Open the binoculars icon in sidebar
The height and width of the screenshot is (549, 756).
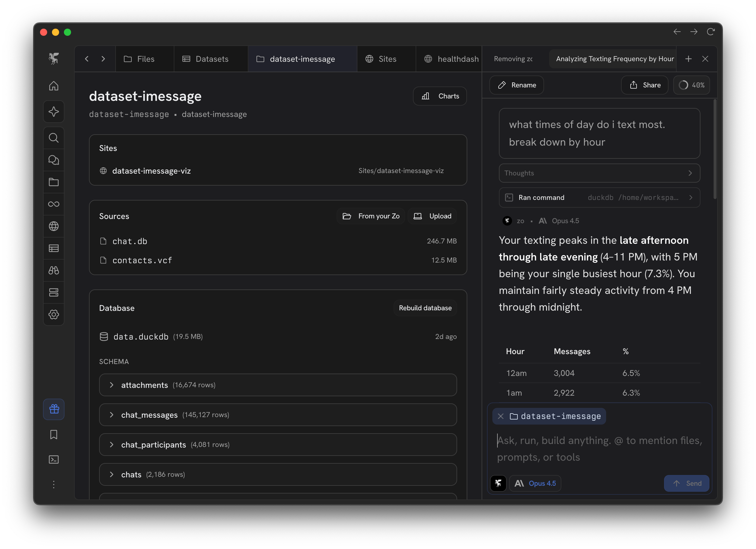[x=54, y=270]
